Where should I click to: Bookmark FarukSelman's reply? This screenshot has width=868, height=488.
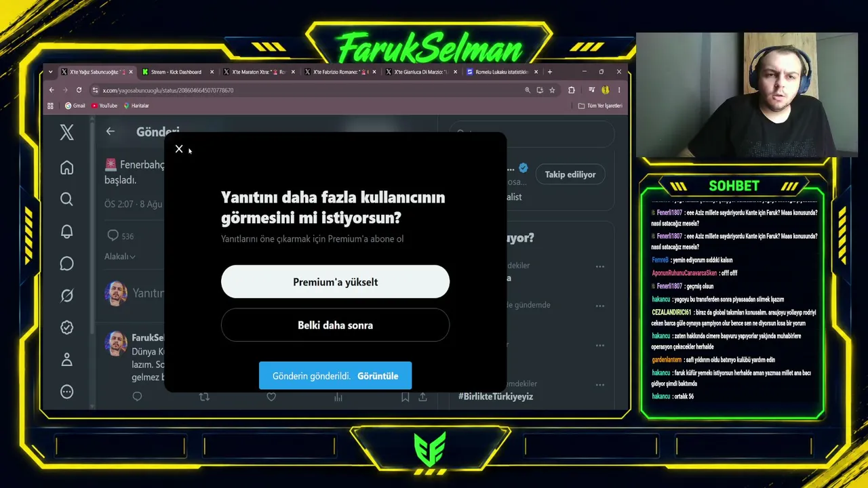(x=405, y=396)
